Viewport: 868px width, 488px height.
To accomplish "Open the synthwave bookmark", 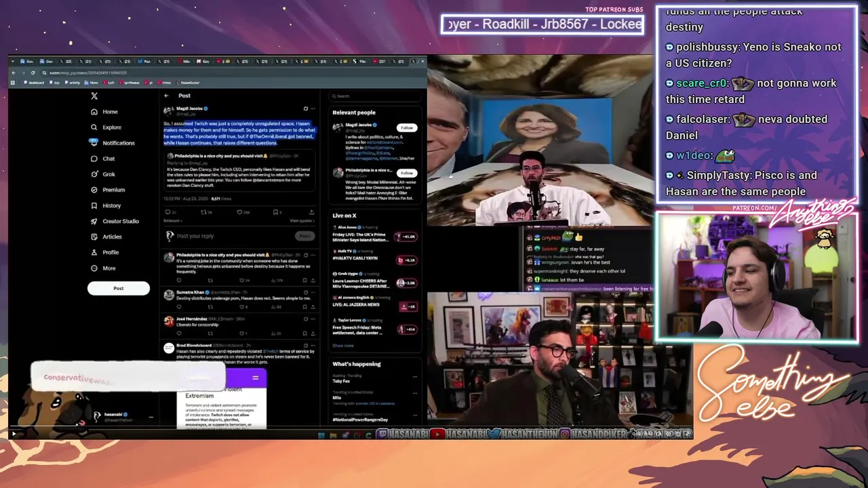I will click(130, 83).
